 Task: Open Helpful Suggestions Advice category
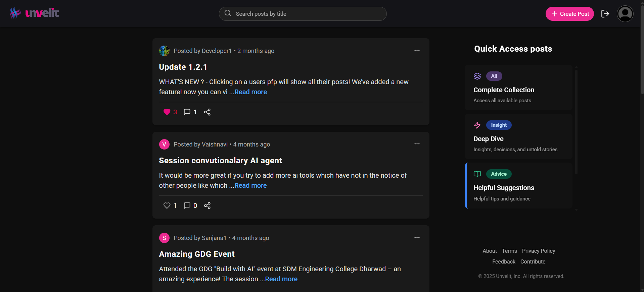pyautogui.click(x=518, y=186)
